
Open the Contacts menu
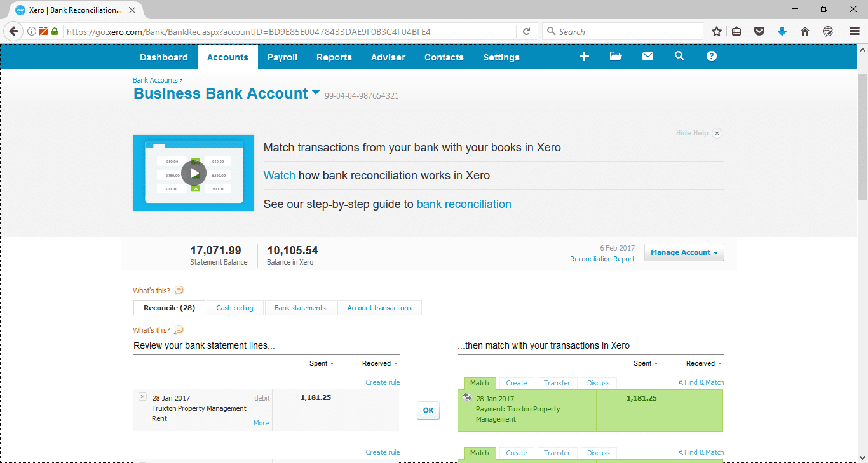444,57
